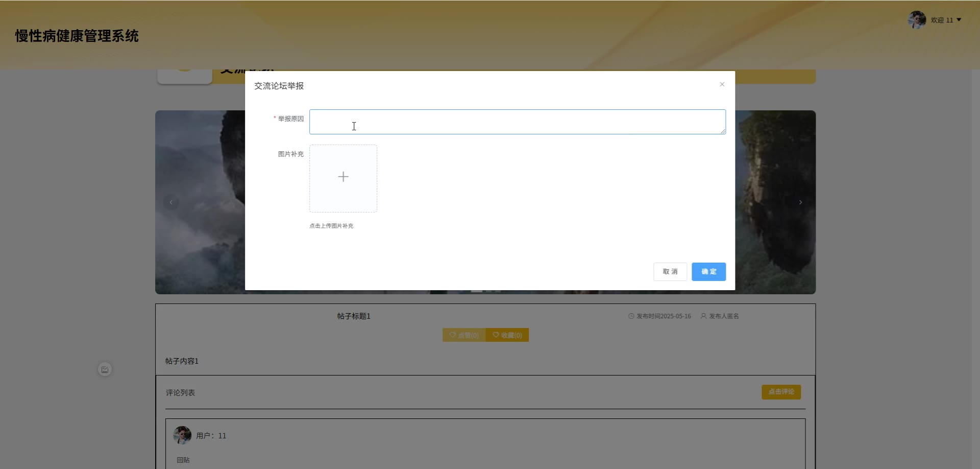Click the 慢性病健康管理系统 title
Screen dimensions: 980x469
click(77, 36)
